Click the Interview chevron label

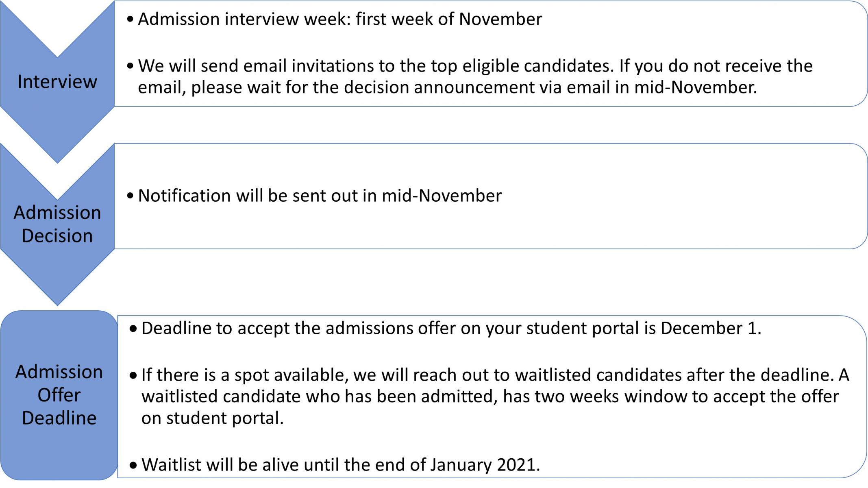click(57, 82)
